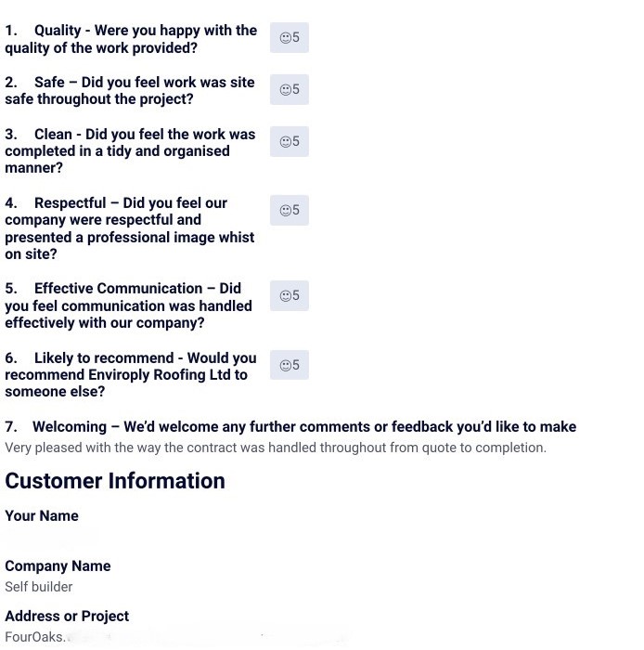Select smiley 5 rating for Likely to recommend
644x650 pixels.
(x=290, y=365)
